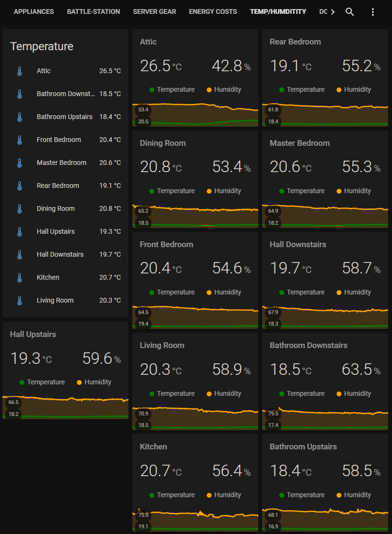Open Bathroom Upstairs 58.5 % humidity reading
The height and width of the screenshot is (534, 392).
(x=361, y=471)
